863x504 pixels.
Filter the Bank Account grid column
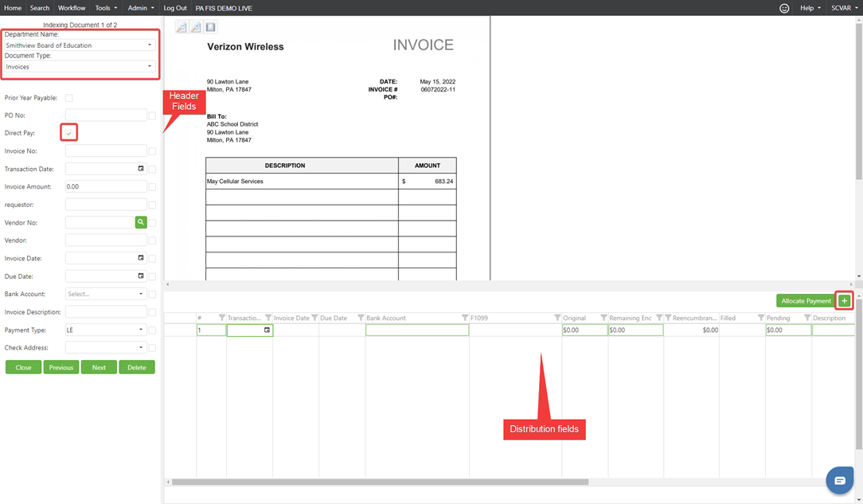pos(465,318)
